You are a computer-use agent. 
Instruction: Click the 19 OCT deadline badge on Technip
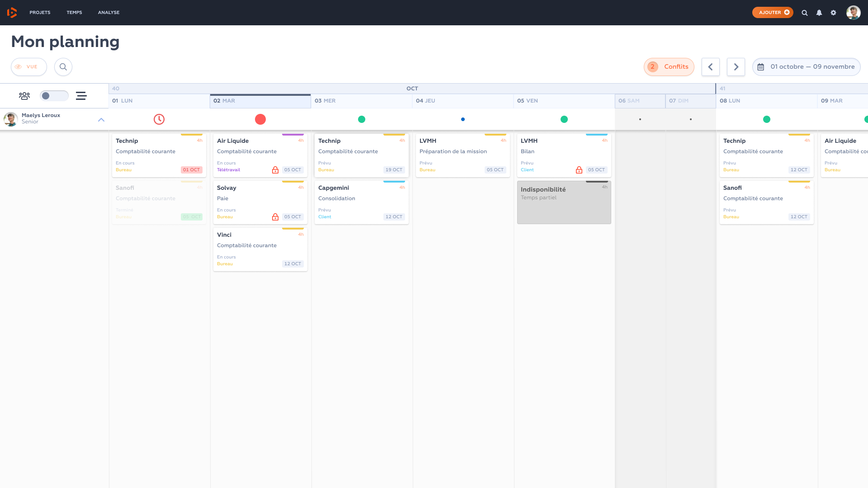pyautogui.click(x=394, y=170)
